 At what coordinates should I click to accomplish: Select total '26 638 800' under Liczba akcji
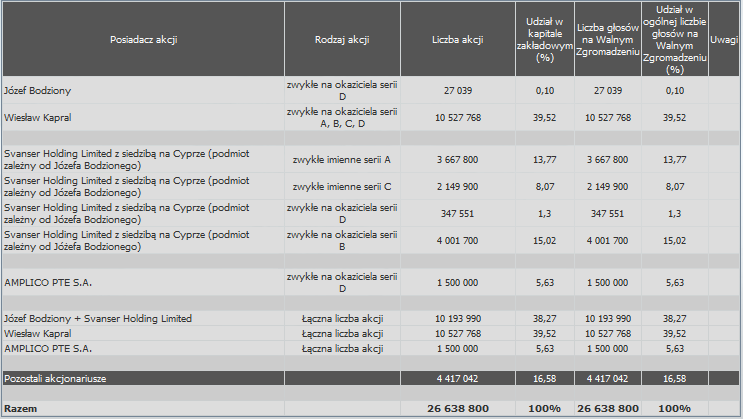(x=458, y=409)
